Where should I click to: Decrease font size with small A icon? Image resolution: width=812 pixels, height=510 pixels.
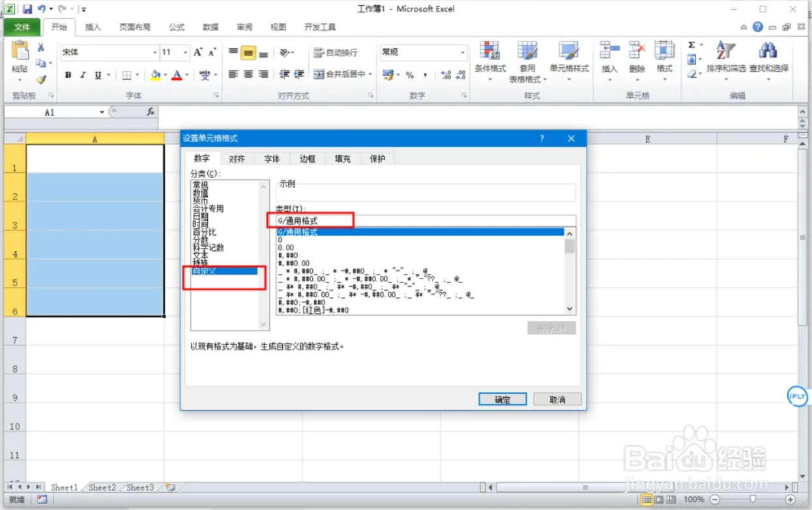[x=213, y=52]
